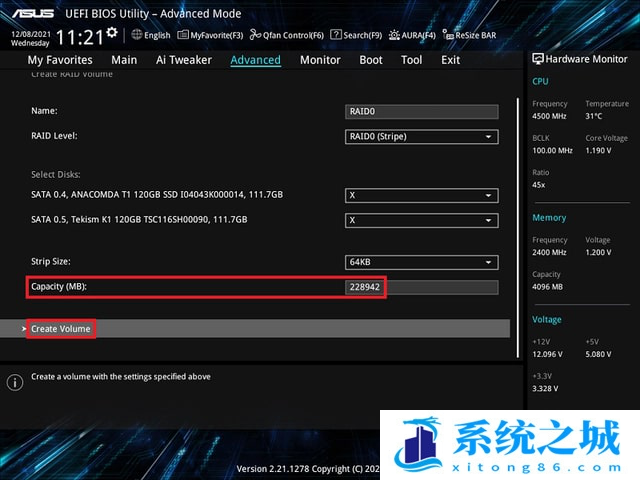640x480 pixels.
Task: Click +5V value 5.080 V
Action: pos(598,354)
